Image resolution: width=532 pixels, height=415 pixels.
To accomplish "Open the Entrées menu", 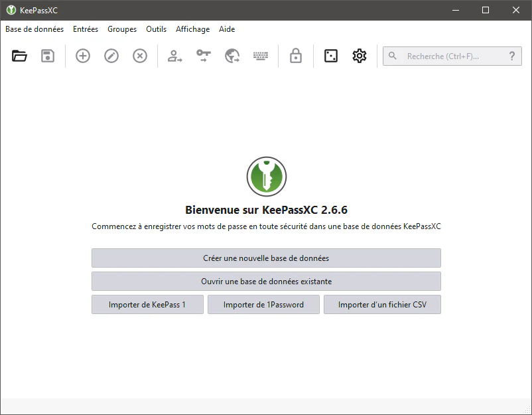I will coord(86,29).
